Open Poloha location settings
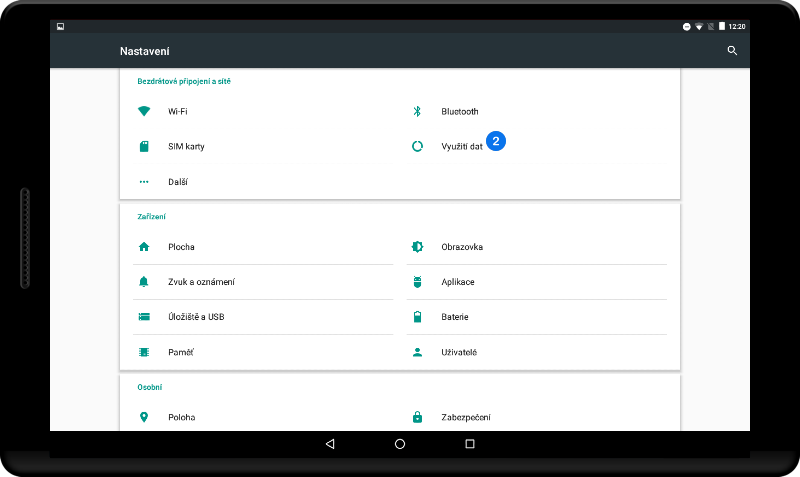Screen dimensions: 800x477 point(263,417)
